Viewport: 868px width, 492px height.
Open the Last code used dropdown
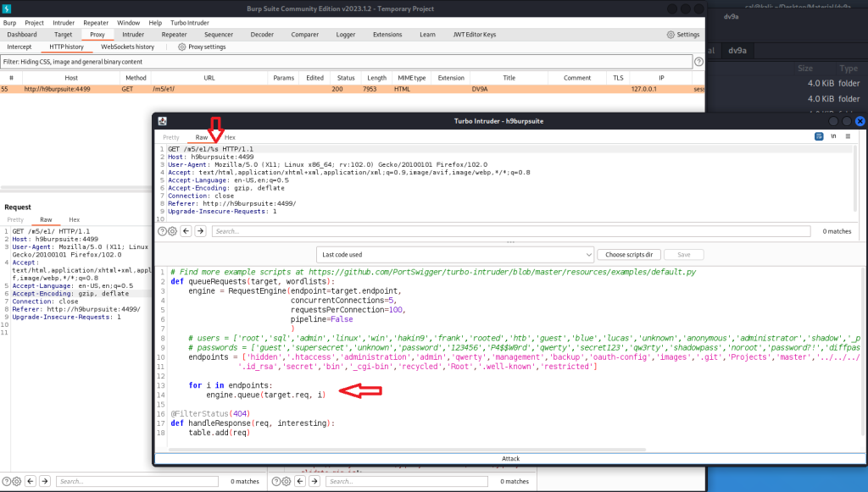455,255
